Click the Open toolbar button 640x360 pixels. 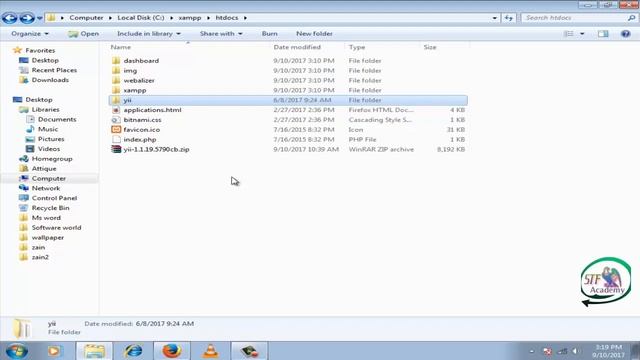pos(84,34)
